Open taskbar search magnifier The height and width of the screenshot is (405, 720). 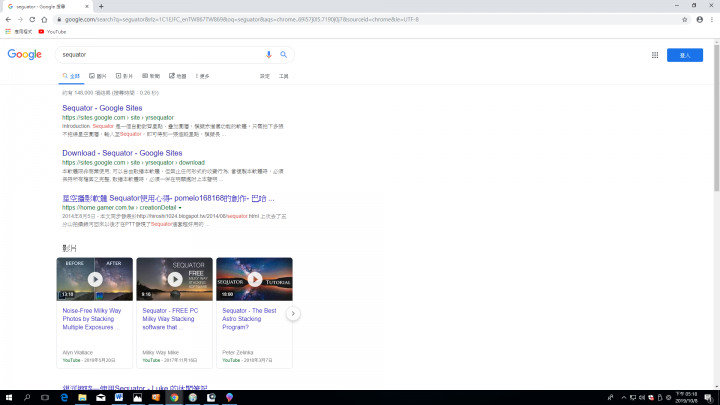tap(27, 398)
